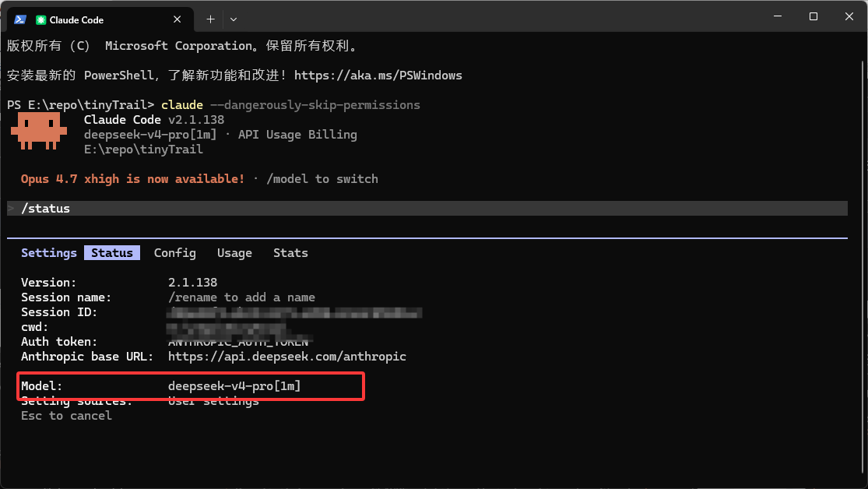The image size is (868, 489).
Task: Maximize the terminal window
Action: [x=814, y=16]
